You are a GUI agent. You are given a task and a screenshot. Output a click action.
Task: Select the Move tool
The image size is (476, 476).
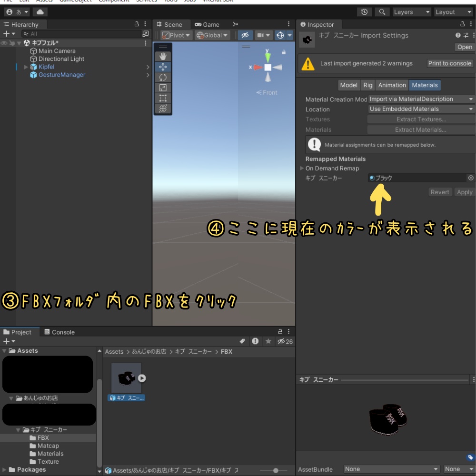pyautogui.click(x=163, y=67)
